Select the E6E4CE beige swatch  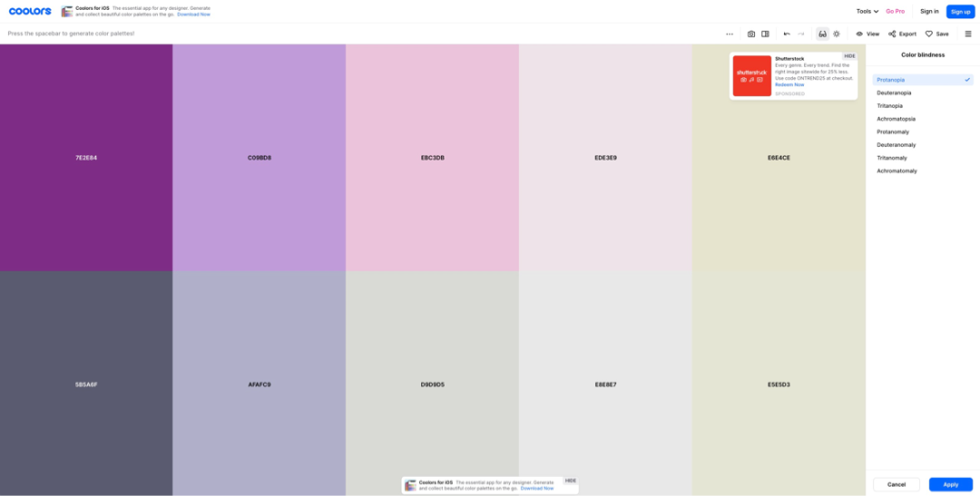click(779, 158)
